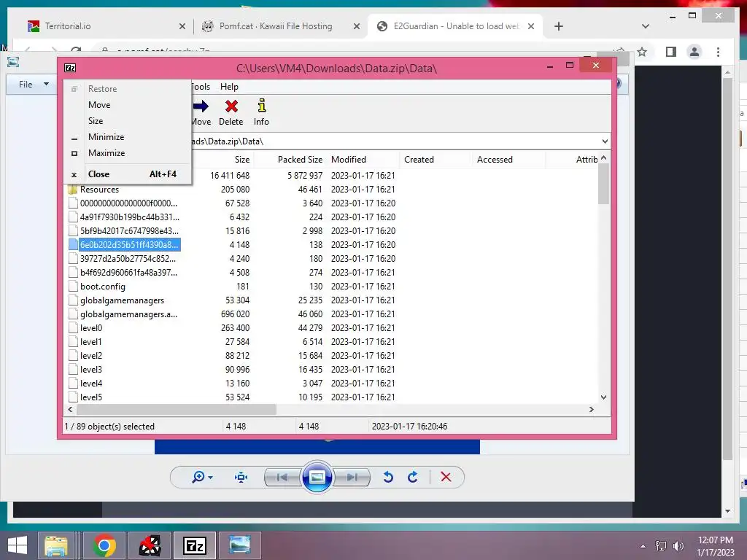Click the 7z system menu icon in title bar
747x560 pixels.
70,68
